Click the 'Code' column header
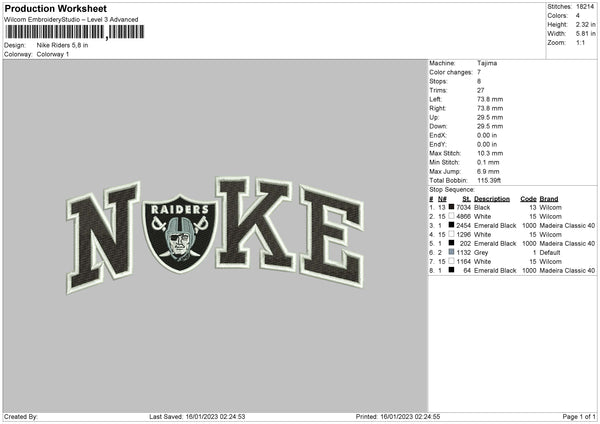Image resolution: width=600 pixels, height=424 pixels. pos(528,199)
